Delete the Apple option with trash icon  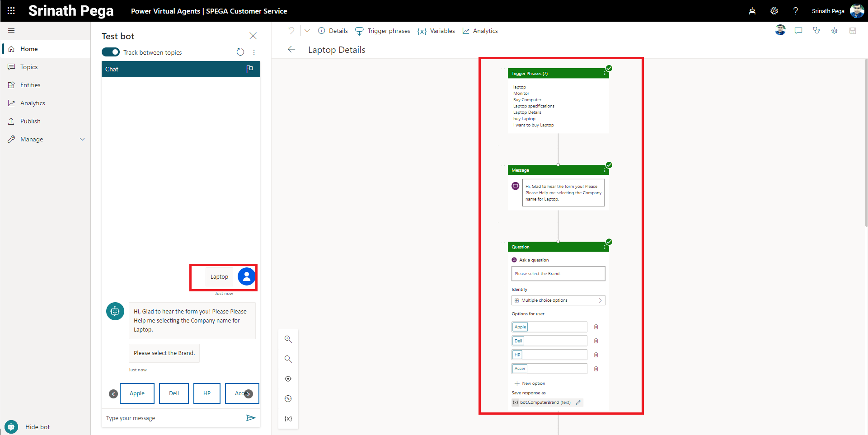(x=596, y=327)
